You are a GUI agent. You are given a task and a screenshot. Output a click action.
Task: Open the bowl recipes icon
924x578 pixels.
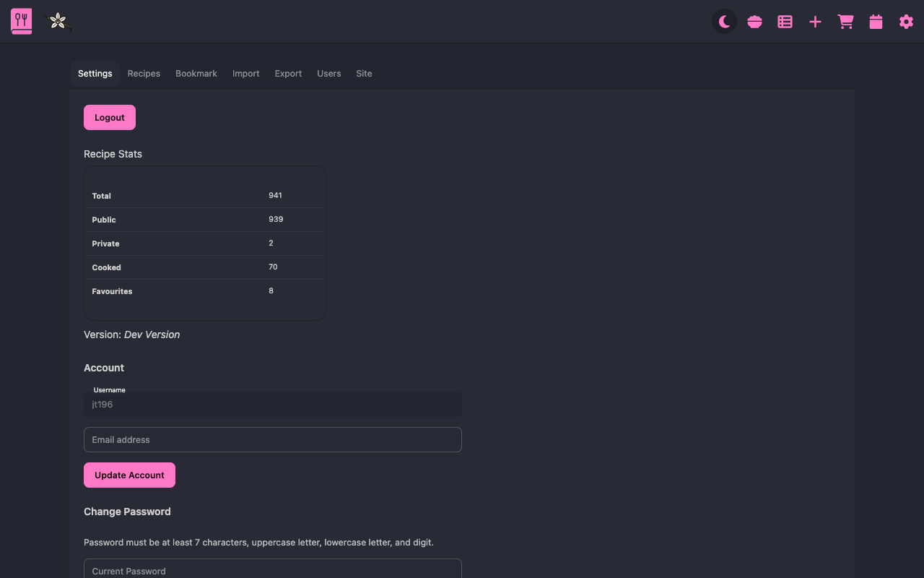pyautogui.click(x=755, y=22)
